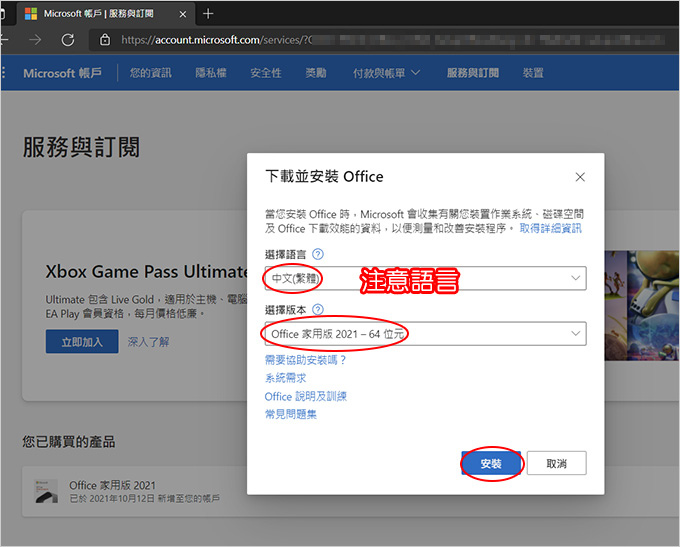Image resolution: width=680 pixels, height=547 pixels.
Task: Open the 需要協助安裝嗎？ link
Action: (x=305, y=360)
